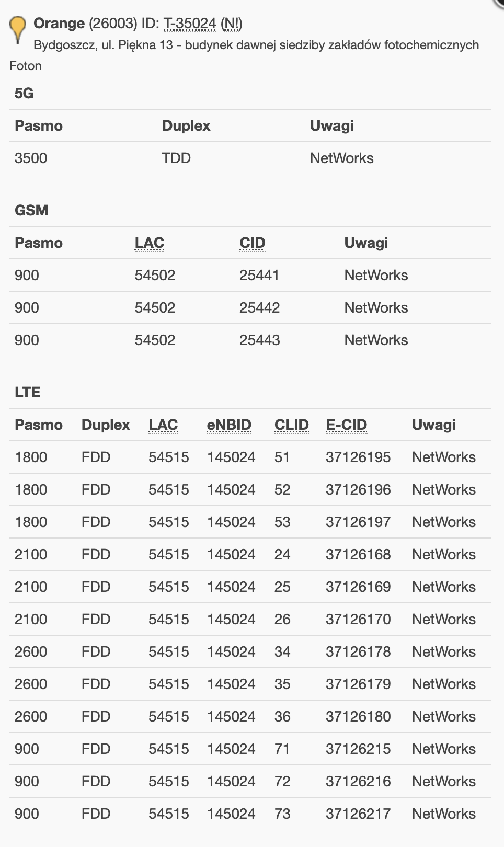504x847 pixels.
Task: Click the GSM table CID column header
Action: coord(253,243)
